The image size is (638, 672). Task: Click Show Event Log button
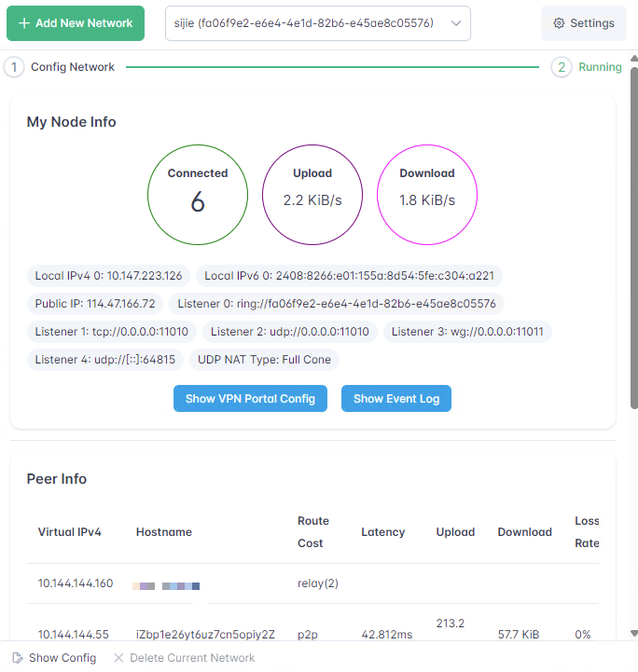pos(396,399)
